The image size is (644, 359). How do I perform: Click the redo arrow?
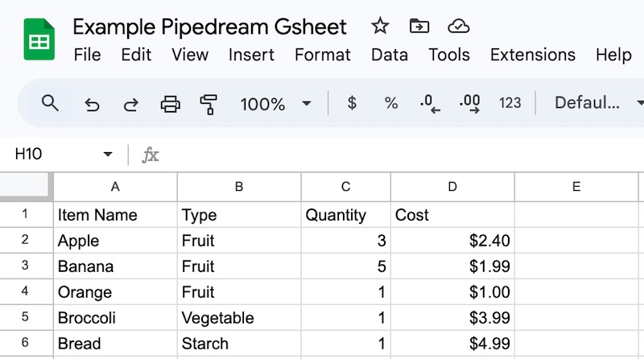pos(130,104)
